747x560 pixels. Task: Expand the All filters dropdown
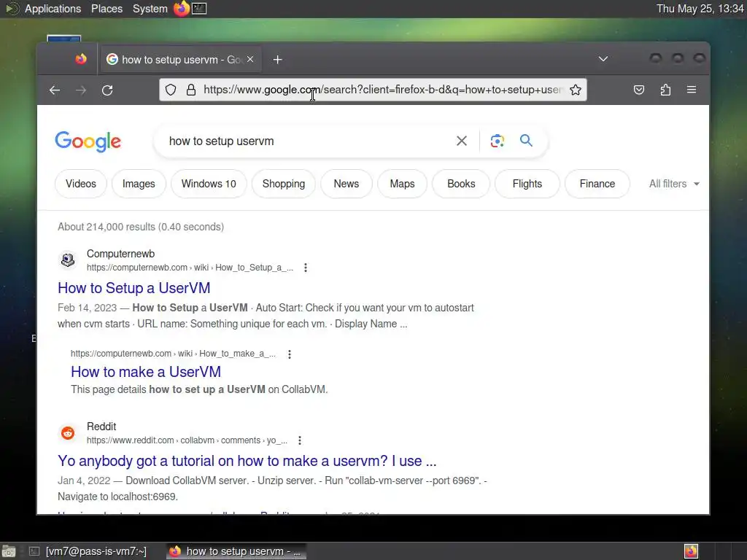[674, 184]
